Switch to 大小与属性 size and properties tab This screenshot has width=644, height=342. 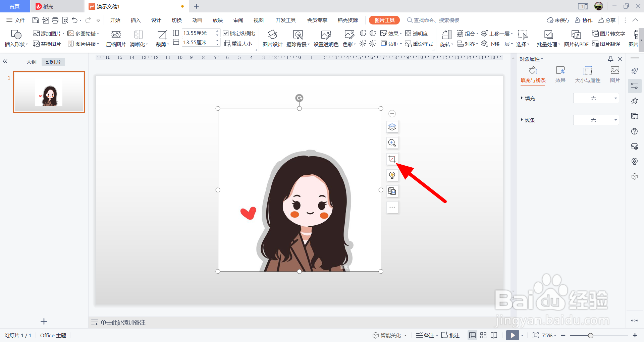click(x=588, y=75)
